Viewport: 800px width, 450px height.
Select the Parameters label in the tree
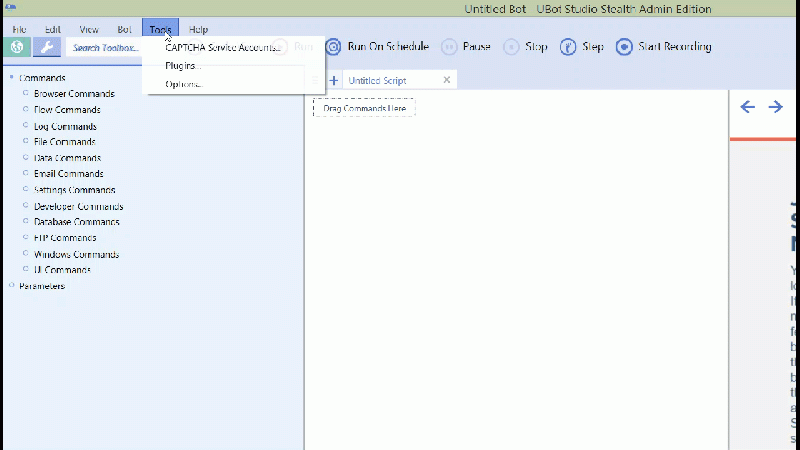coord(42,286)
